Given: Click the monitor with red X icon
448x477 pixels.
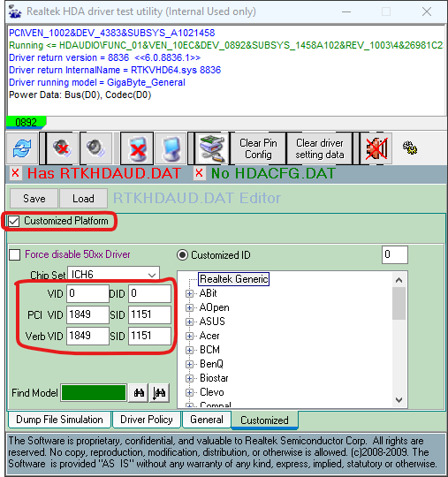Looking at the screenshot, I should tap(137, 148).
